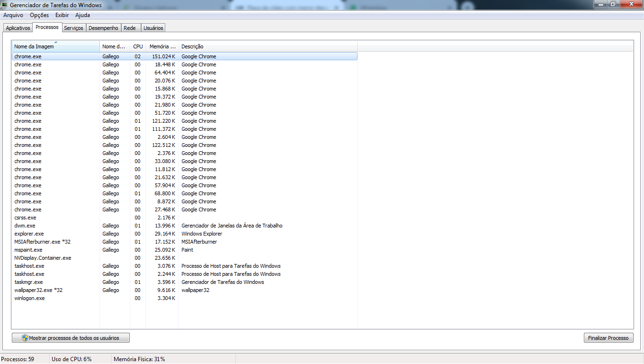Image resolution: width=644 pixels, height=364 pixels.
Task: Sort processes by CPU column header
Action: [x=138, y=46]
